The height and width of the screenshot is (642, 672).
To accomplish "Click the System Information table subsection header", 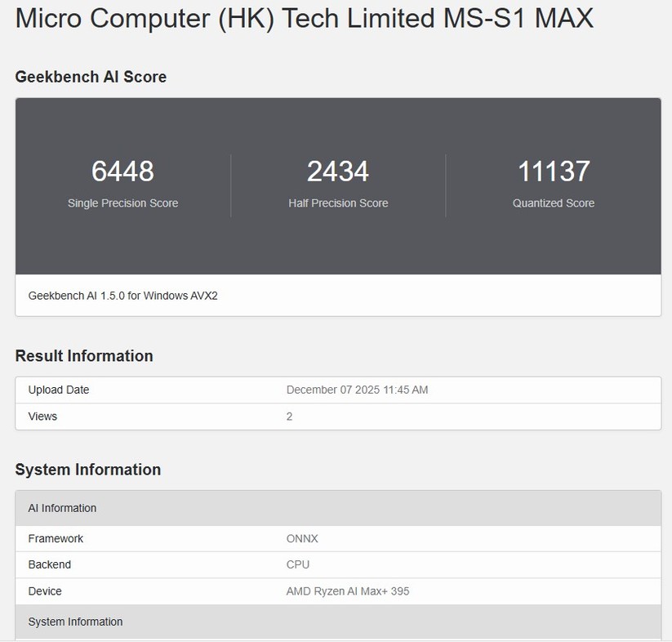I will click(x=75, y=622).
